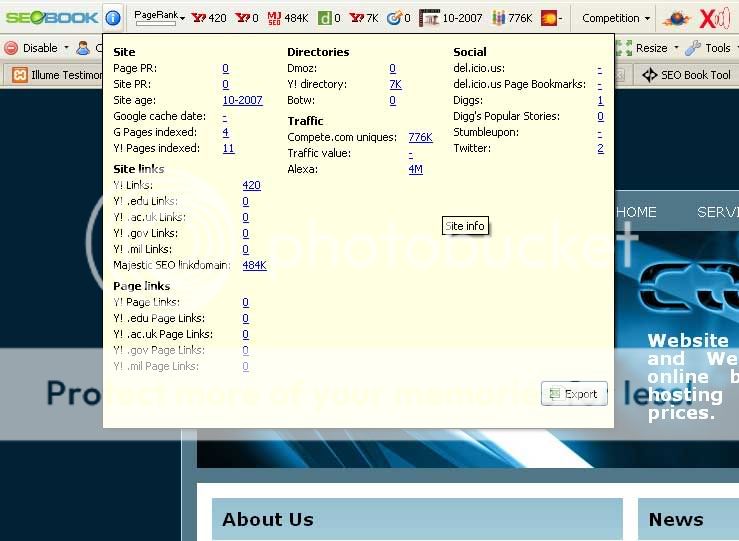Open the Dmoz value link

click(393, 68)
